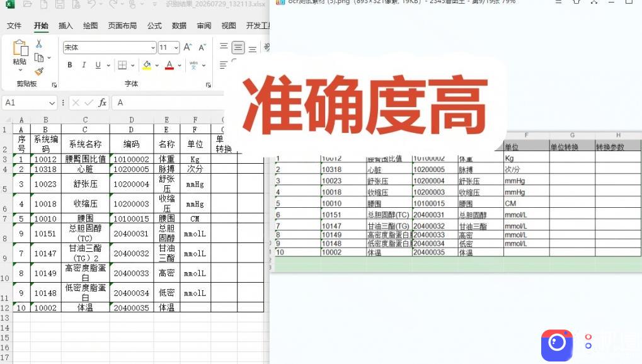The width and height of the screenshot is (642, 364).
Task: Click the Insert Function fx icon
Action: pos(102,103)
